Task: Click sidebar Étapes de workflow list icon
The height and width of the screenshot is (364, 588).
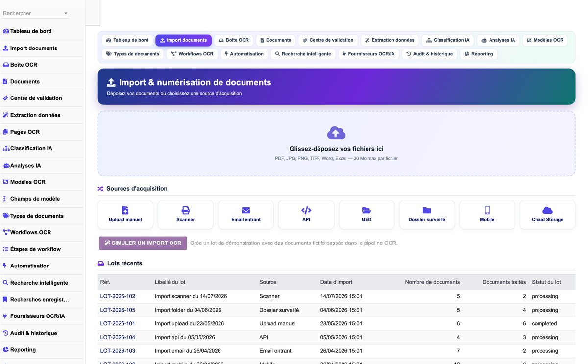Action: [x=6, y=249]
